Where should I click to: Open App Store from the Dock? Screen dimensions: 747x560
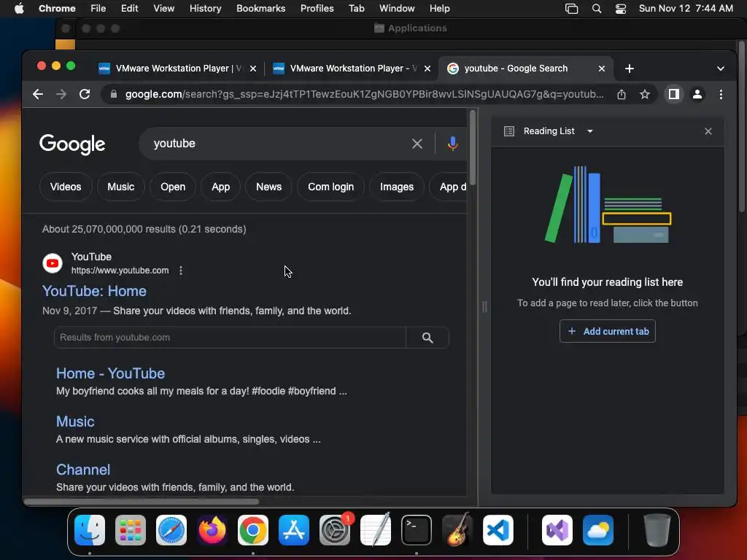(293, 530)
